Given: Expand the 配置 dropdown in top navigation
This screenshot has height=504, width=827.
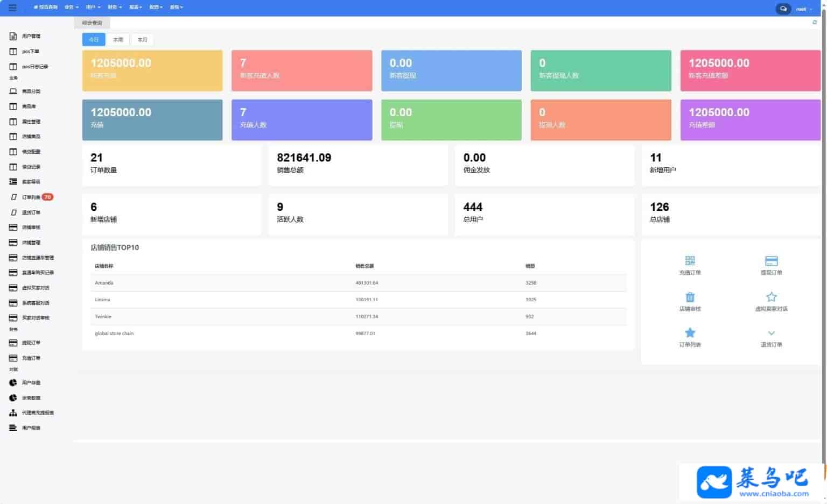Looking at the screenshot, I should pos(156,8).
